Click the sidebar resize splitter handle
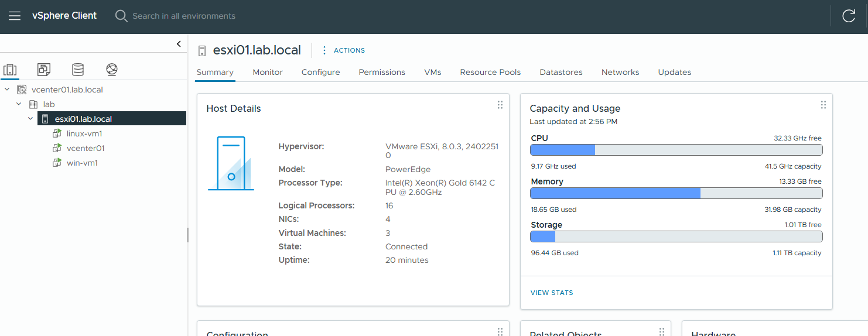868x336 pixels. 187,235
